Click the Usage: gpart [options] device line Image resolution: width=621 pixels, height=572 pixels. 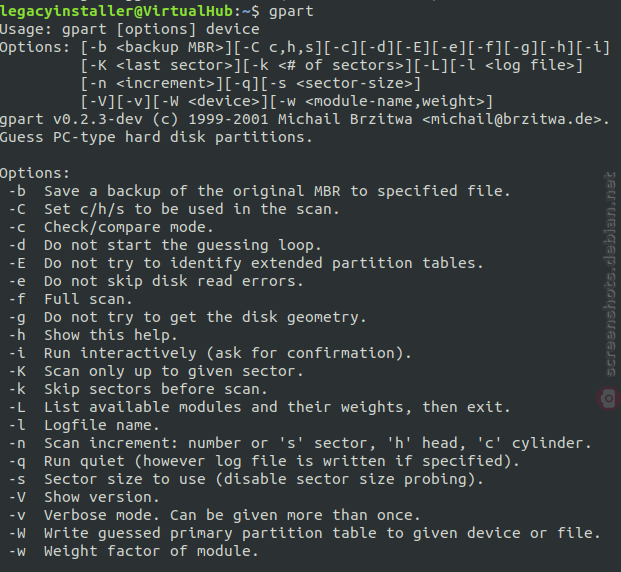(x=130, y=30)
